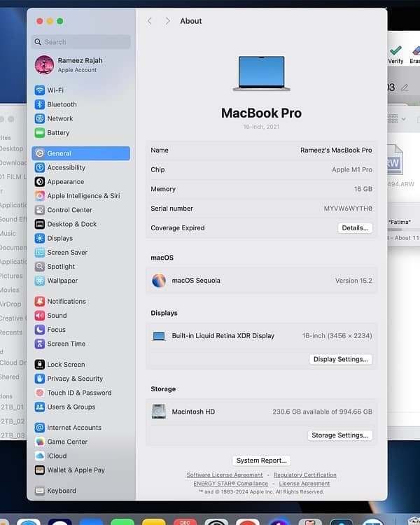The width and height of the screenshot is (420, 525).
Task: Open the Battery settings pane
Action: 57,132
